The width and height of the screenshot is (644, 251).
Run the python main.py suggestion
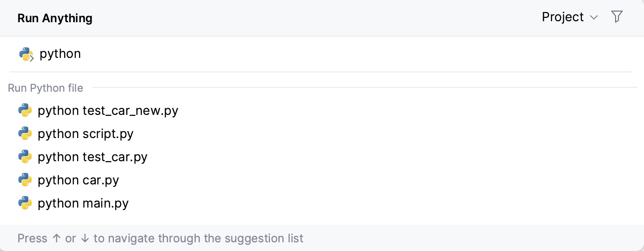83,203
